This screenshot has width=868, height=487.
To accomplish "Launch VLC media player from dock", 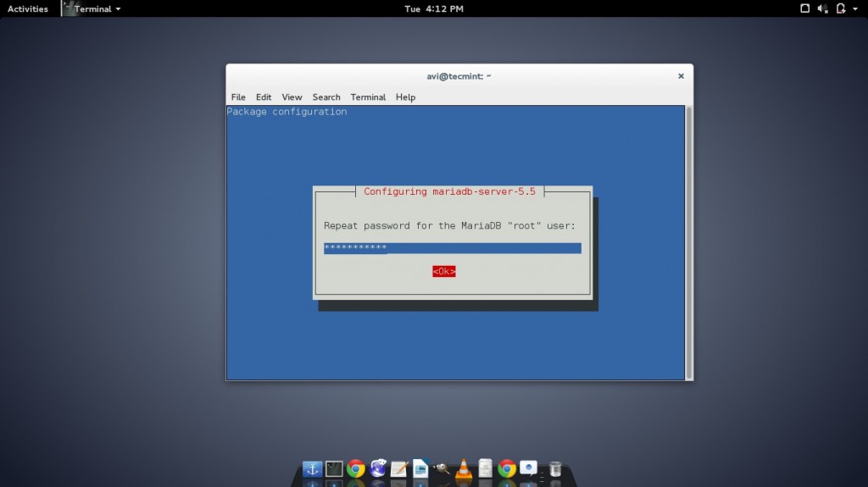I will (464, 468).
